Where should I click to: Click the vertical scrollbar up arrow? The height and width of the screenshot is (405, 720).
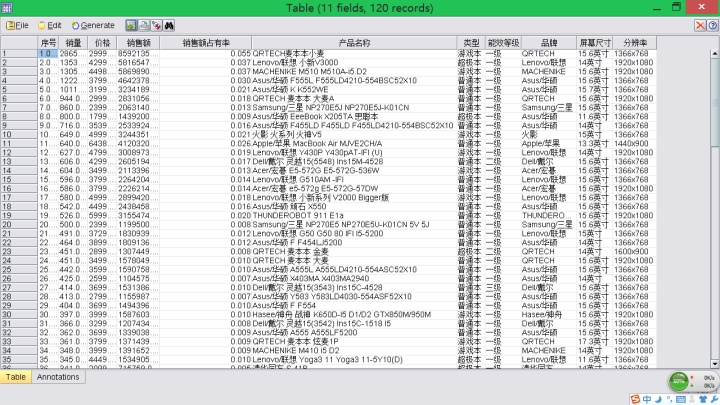point(715,54)
